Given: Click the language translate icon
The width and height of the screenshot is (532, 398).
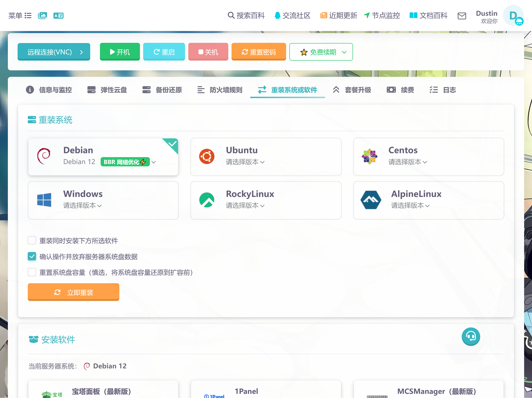Looking at the screenshot, I should click(x=59, y=16).
